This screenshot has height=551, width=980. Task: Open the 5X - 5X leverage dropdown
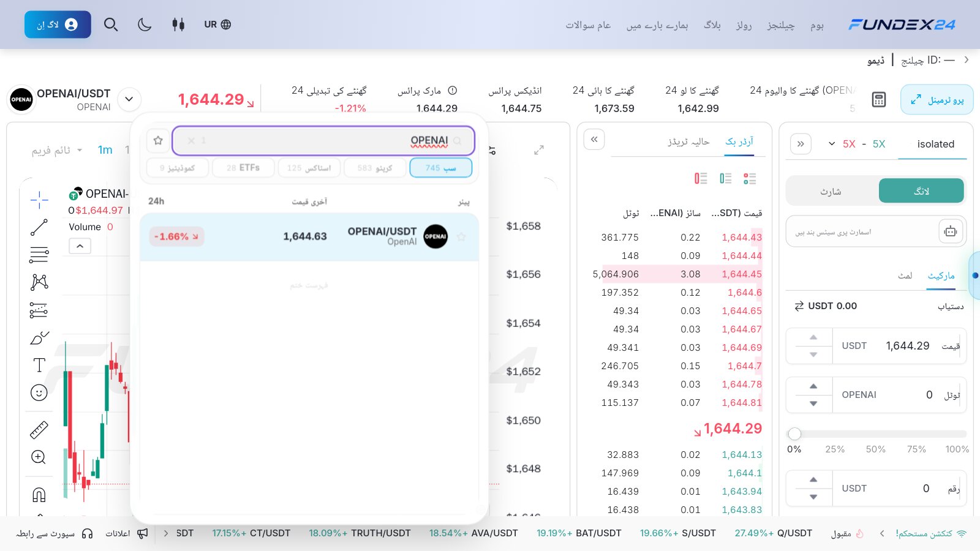coord(857,144)
